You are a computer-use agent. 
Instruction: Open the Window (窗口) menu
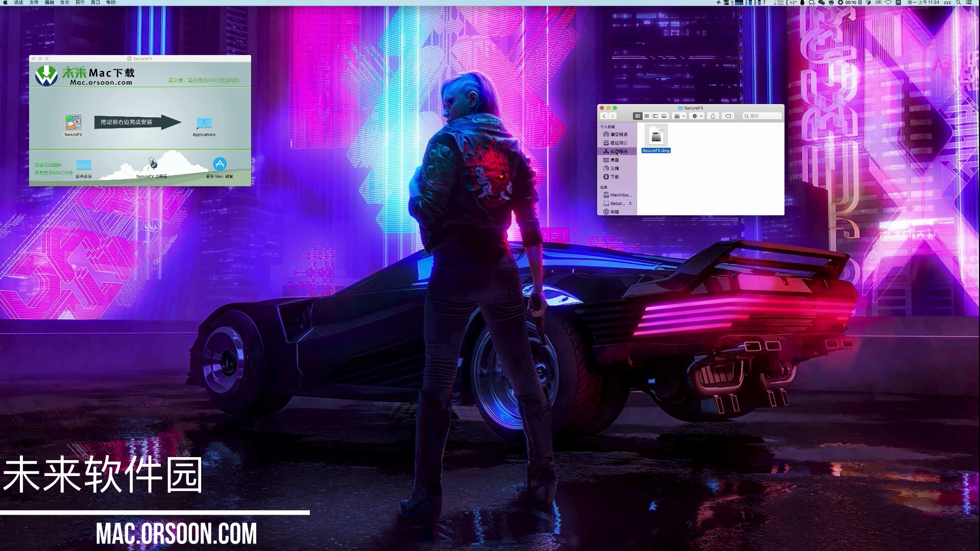coord(95,3)
